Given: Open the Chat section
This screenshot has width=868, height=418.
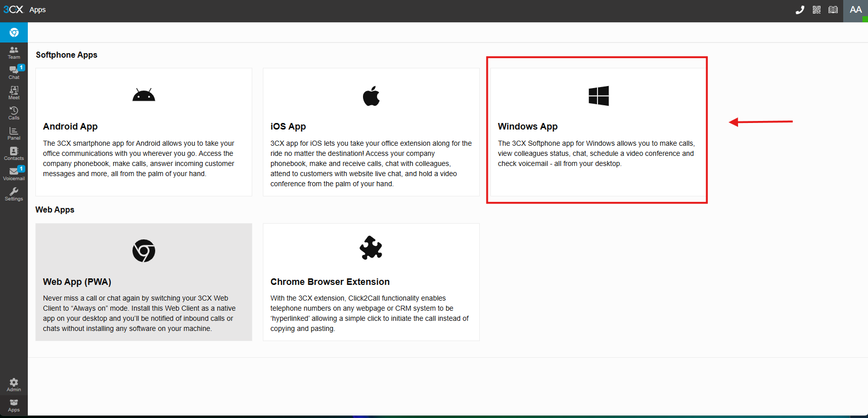Looking at the screenshot, I should click(x=14, y=73).
